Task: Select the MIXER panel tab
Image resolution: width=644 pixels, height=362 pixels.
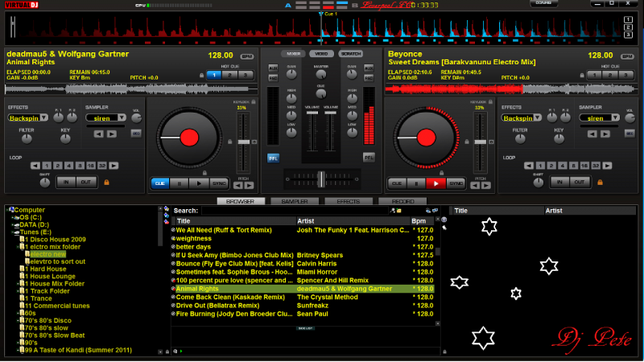Action: (293, 54)
